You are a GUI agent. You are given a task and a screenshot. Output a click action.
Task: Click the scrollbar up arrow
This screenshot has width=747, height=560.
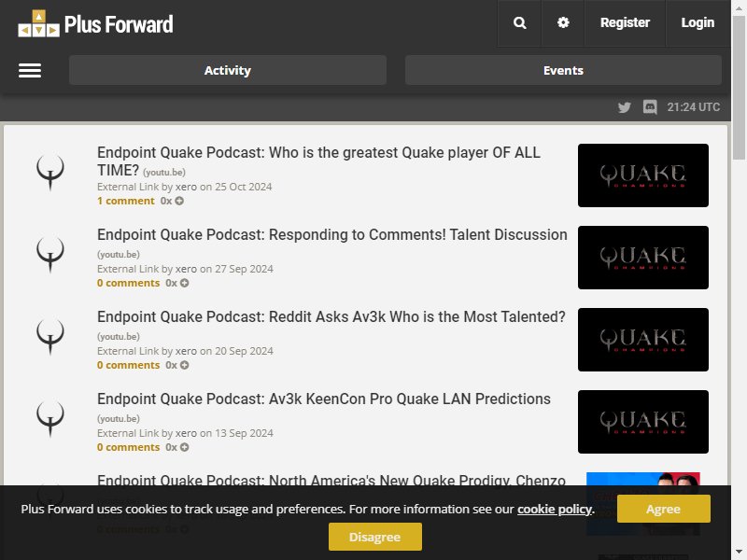(739, 7)
